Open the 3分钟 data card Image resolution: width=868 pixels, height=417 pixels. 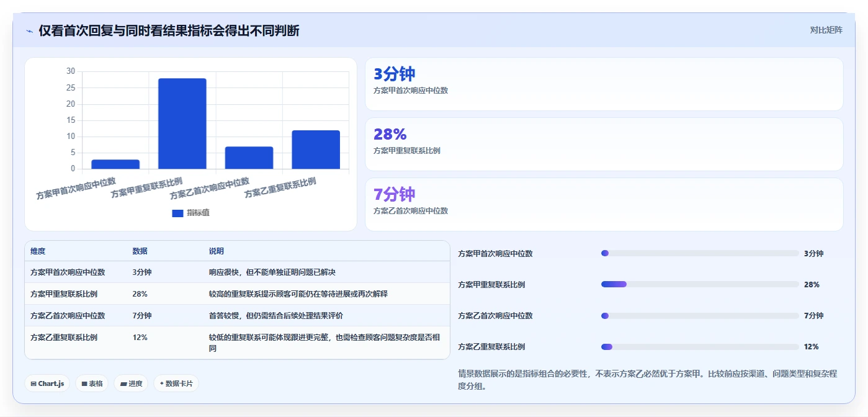coord(604,84)
